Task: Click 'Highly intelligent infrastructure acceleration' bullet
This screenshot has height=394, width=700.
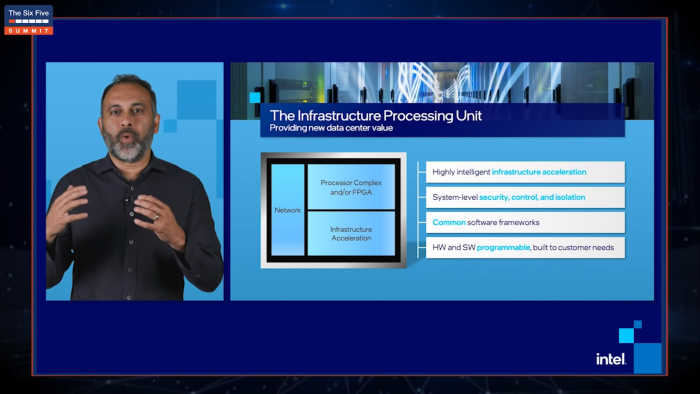Action: coord(525,172)
